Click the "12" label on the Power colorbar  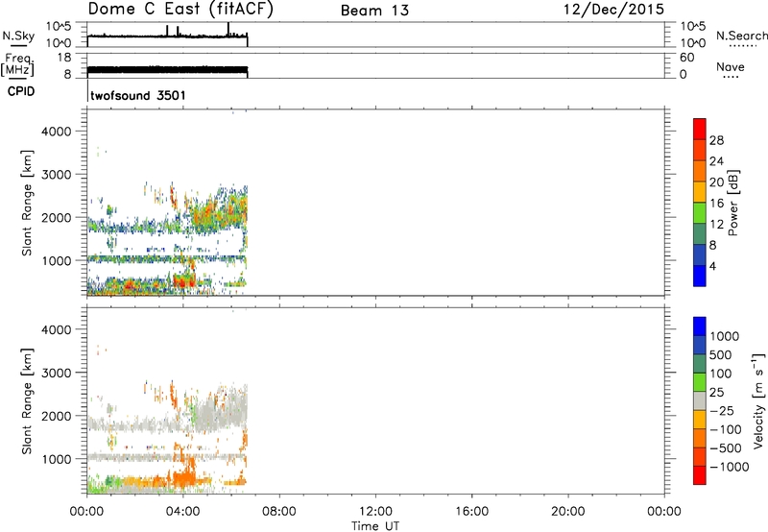point(716,225)
